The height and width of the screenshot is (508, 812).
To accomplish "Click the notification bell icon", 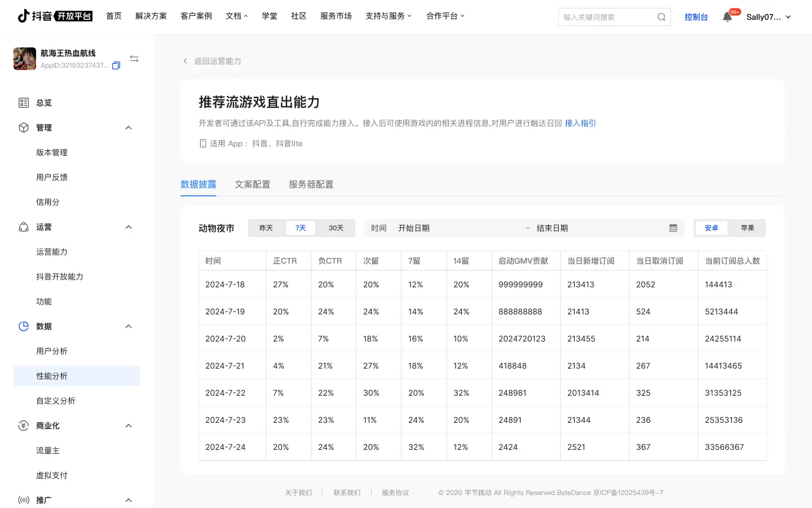I will [727, 17].
